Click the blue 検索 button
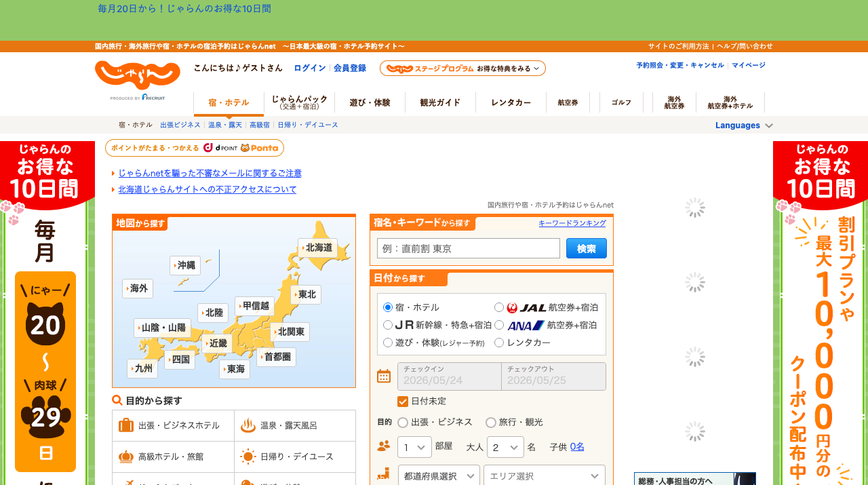 pyautogui.click(x=587, y=248)
